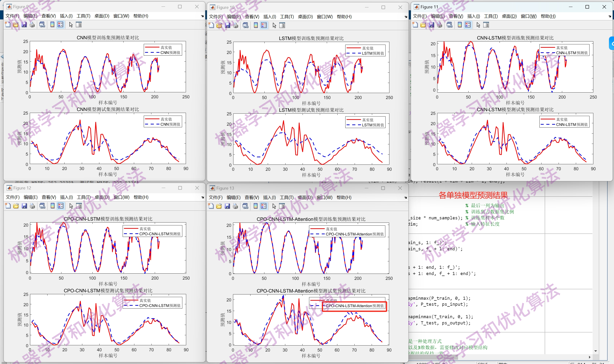Open Property Inspector icon in Figure 10

pyautogui.click(x=282, y=25)
